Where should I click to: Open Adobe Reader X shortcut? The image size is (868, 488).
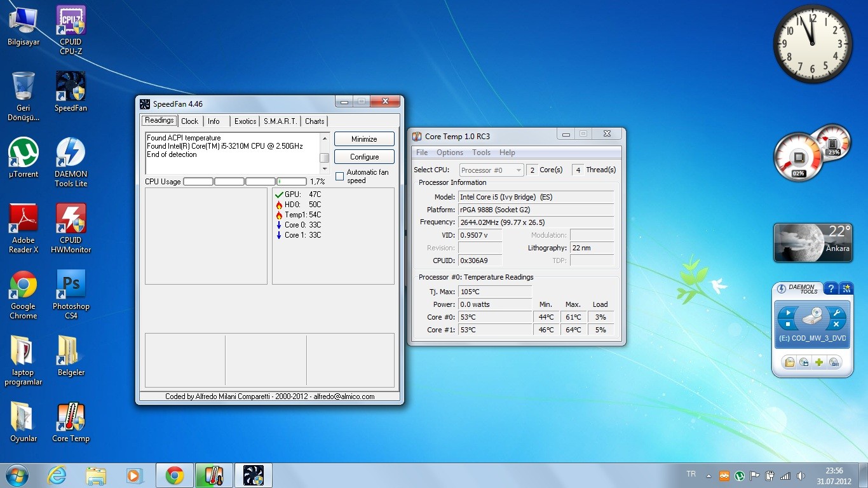[x=24, y=228]
